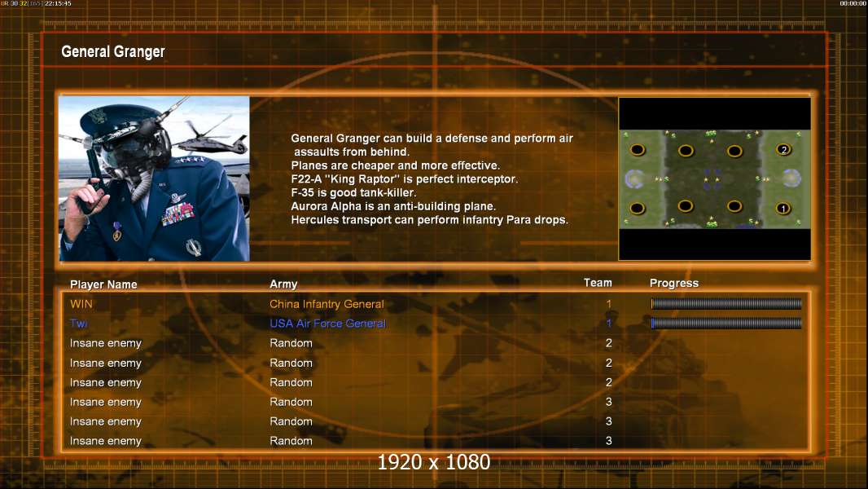Click the loading progress bar for WIN
Screen dimensions: 868x489
pos(726,303)
